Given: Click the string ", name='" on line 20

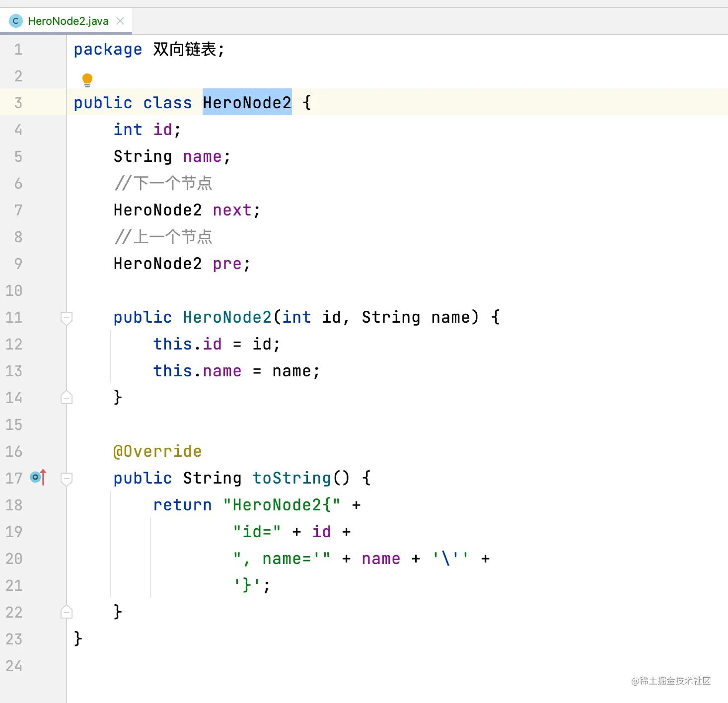Looking at the screenshot, I should click(282, 559).
